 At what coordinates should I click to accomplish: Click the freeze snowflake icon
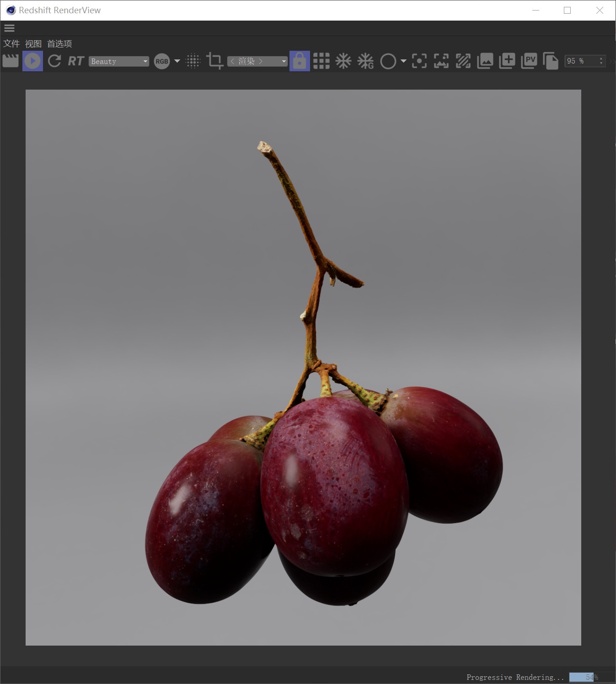(343, 61)
